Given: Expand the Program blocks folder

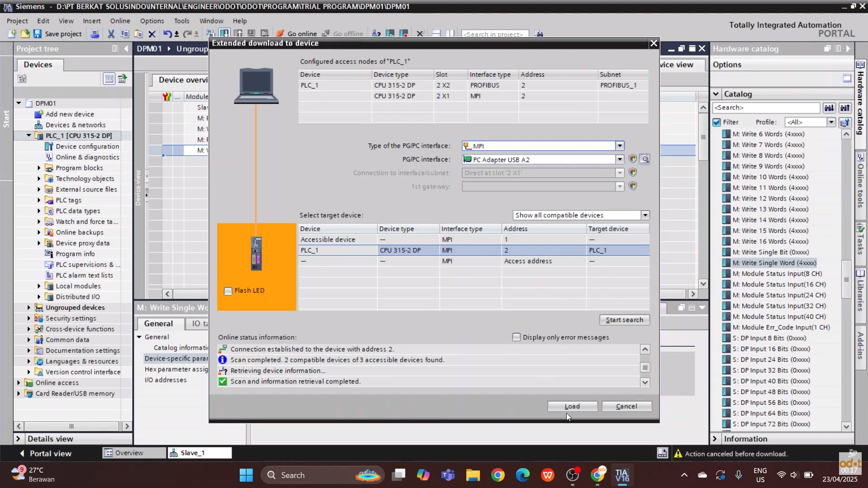Looking at the screenshot, I should tap(39, 168).
